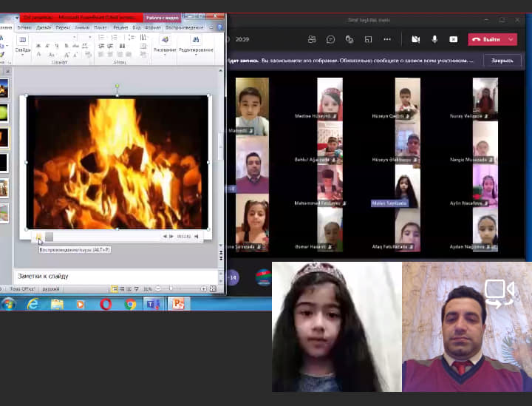532x406 pixels.
Task: Start slideshow from status bar icon
Action: pos(137,289)
